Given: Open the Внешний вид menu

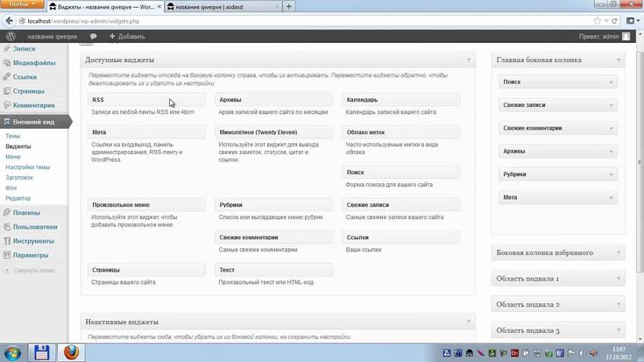Looking at the screenshot, I should tap(33, 122).
